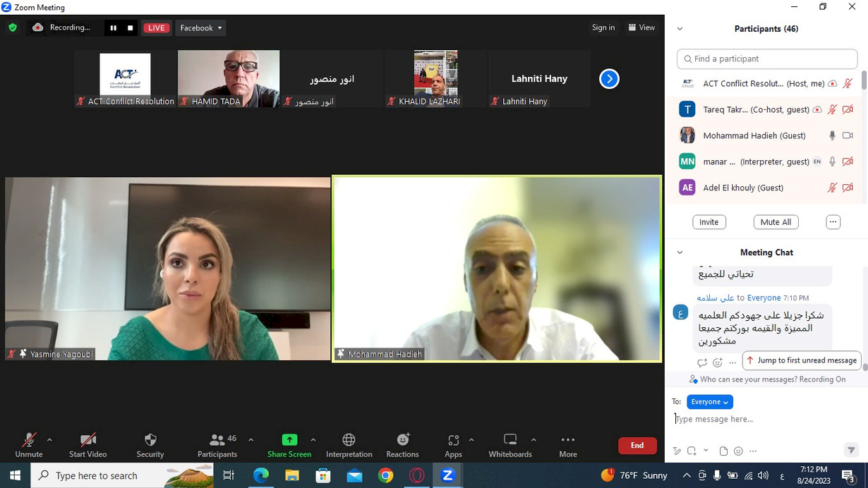The height and width of the screenshot is (488, 868).
Task: Open the View layout menu
Action: click(x=641, y=28)
